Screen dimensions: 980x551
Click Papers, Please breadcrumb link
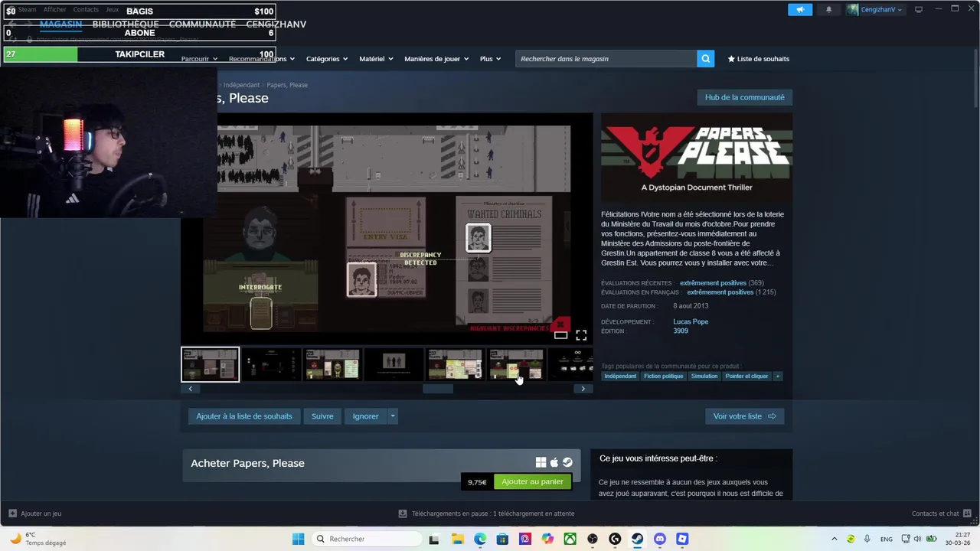click(x=287, y=85)
